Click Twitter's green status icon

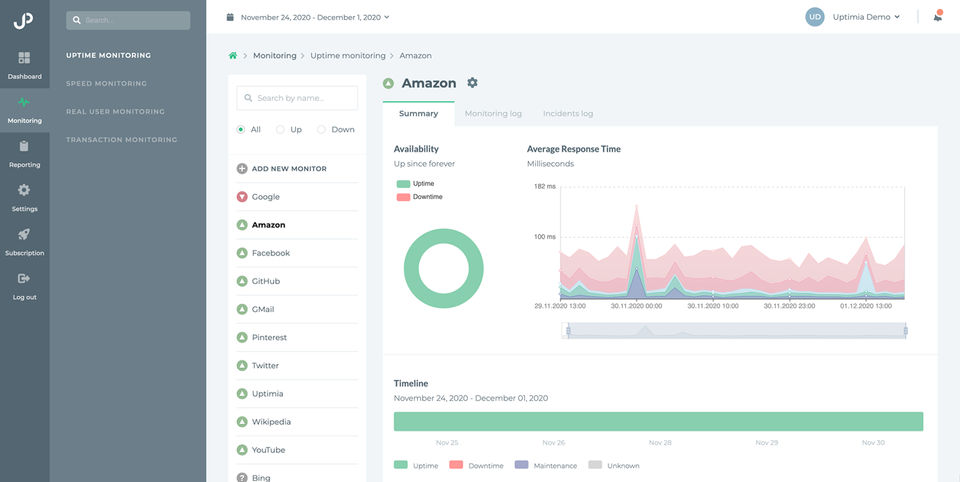click(x=242, y=366)
